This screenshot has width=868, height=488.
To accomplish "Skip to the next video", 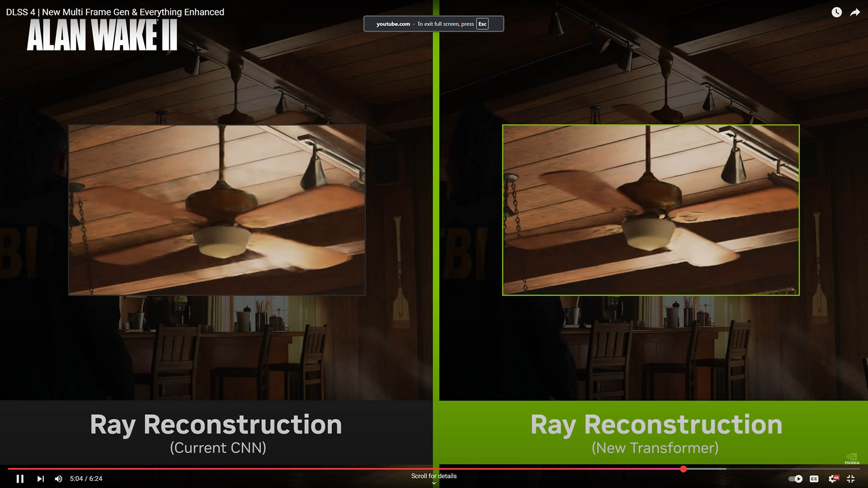I will coord(40,479).
